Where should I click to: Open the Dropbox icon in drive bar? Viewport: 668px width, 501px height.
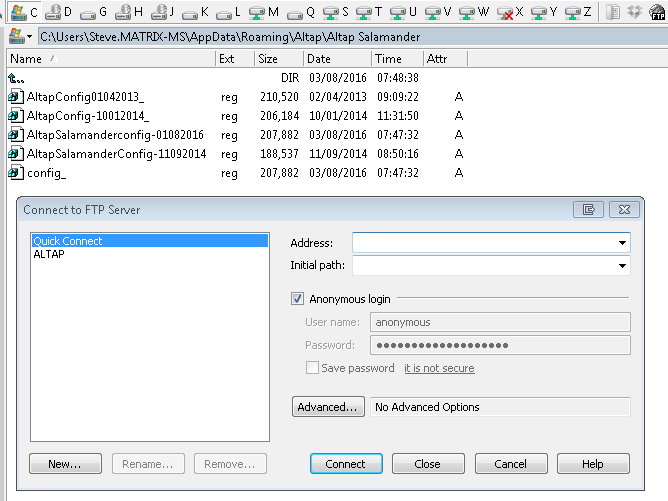pos(633,12)
